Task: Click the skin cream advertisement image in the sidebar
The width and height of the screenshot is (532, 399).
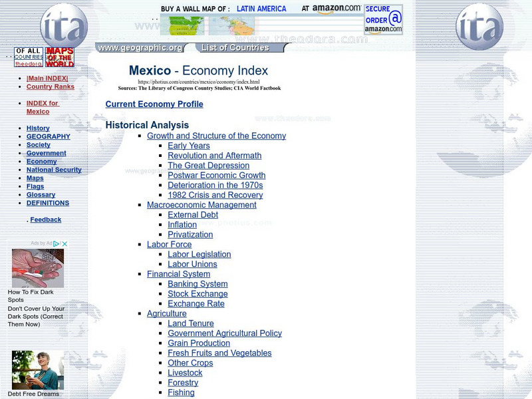Action: coord(37,269)
